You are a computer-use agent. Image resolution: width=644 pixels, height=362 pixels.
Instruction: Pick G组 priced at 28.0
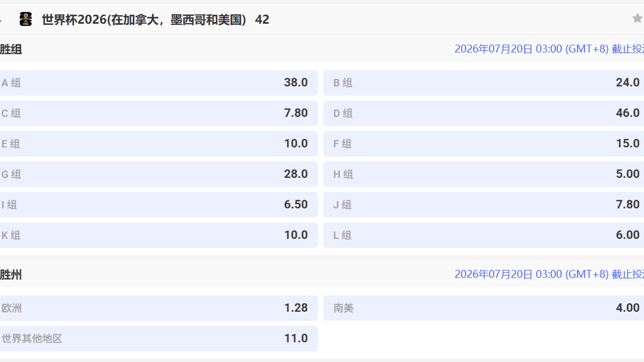point(158,174)
